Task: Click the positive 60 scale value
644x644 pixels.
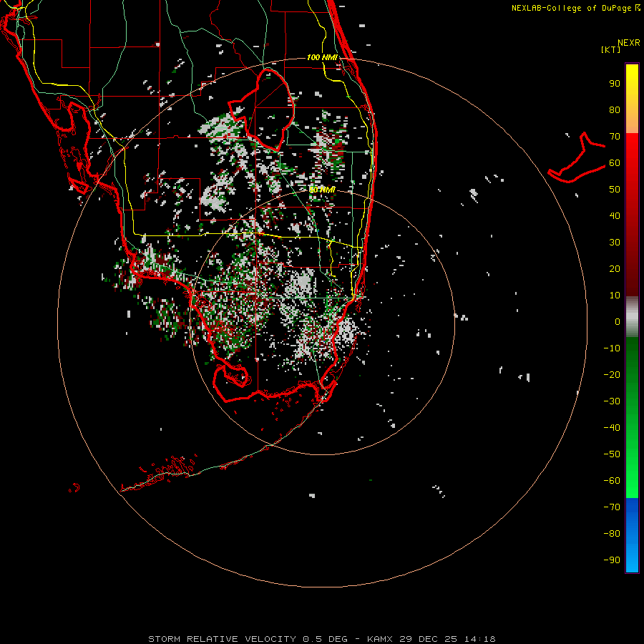Action: tap(615, 162)
